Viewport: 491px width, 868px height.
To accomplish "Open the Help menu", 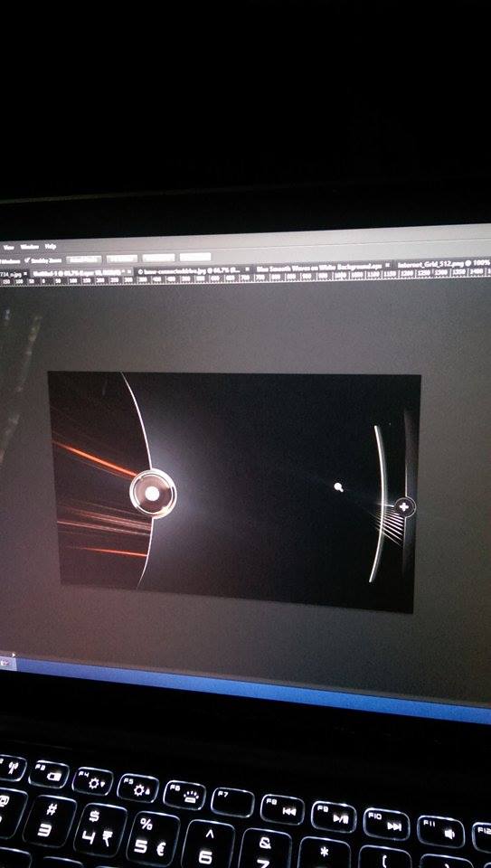I will [x=51, y=246].
